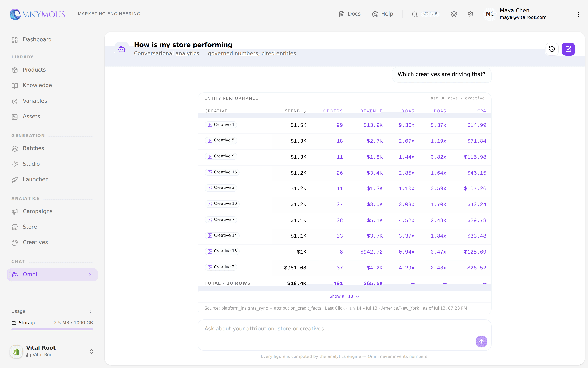
Task: Sort table by ROAS column
Action: [408, 111]
